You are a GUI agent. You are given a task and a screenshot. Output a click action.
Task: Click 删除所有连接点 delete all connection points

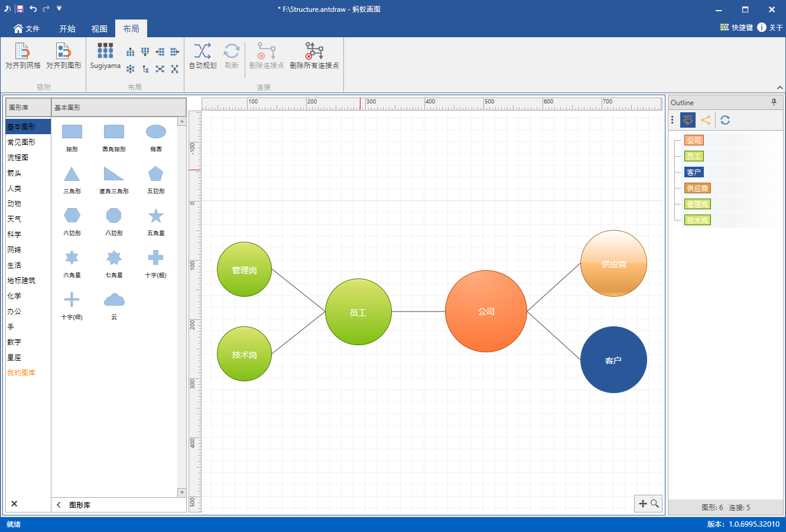click(x=314, y=56)
